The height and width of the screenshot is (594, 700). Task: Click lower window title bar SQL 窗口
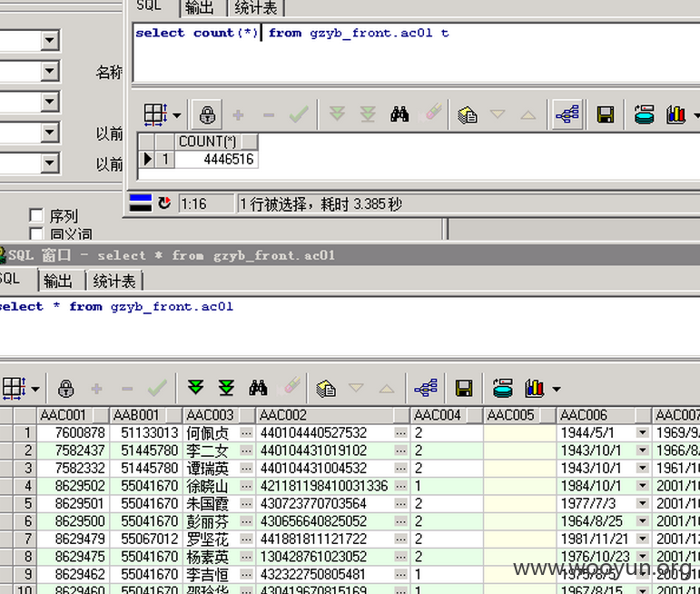[x=350, y=255]
